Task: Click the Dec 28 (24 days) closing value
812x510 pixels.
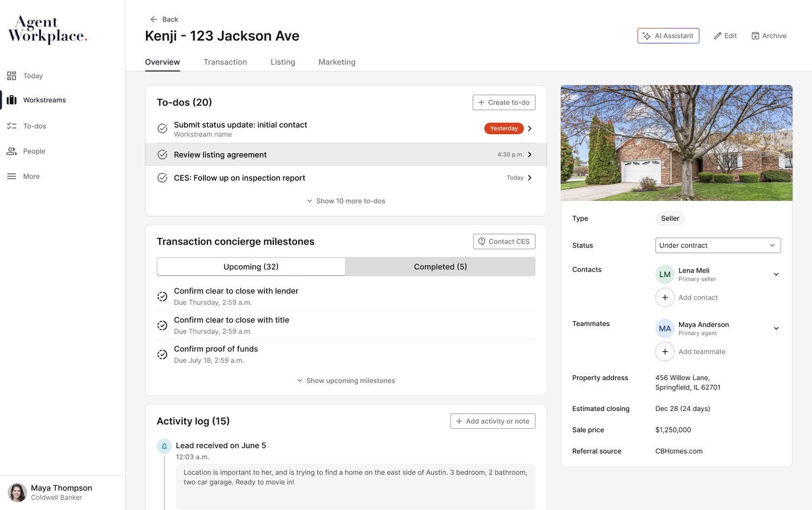Action: click(x=683, y=409)
